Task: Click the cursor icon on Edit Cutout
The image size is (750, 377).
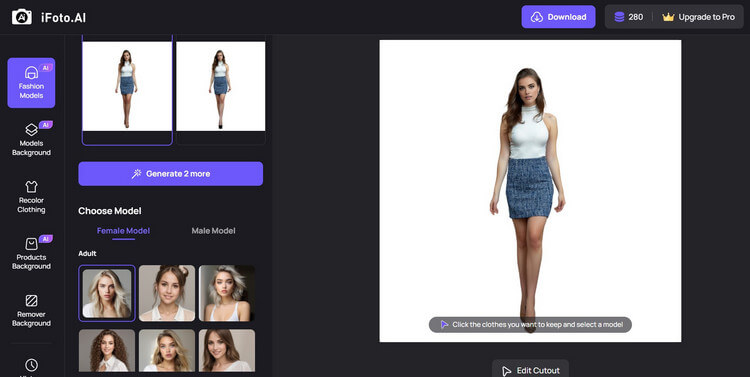Action: (507, 371)
